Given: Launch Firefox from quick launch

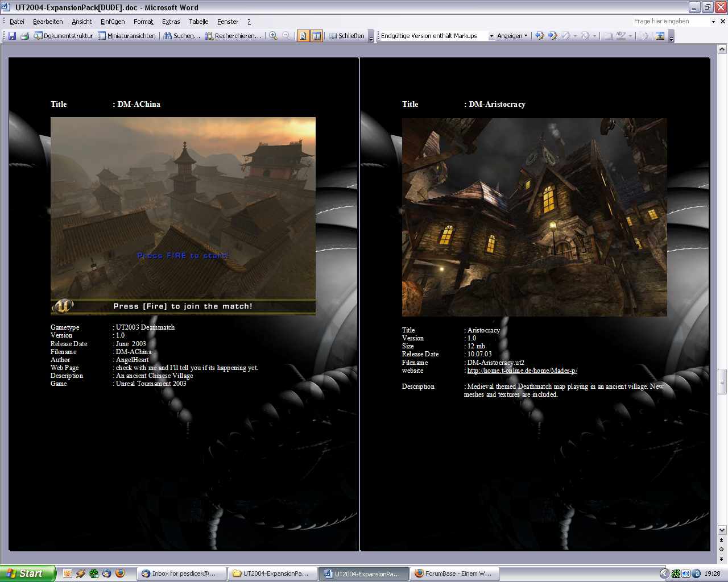Looking at the screenshot, I should click(x=120, y=573).
